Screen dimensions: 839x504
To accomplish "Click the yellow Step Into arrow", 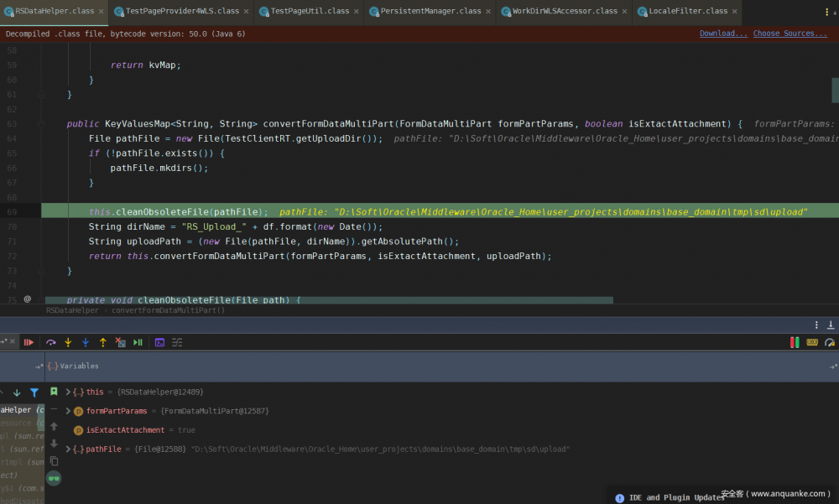I will pyautogui.click(x=68, y=342).
